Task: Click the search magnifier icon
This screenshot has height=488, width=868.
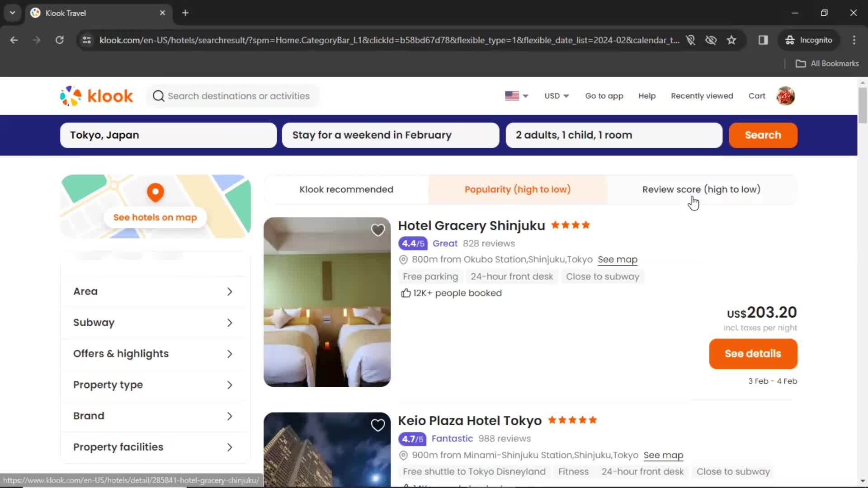Action: coord(158,96)
